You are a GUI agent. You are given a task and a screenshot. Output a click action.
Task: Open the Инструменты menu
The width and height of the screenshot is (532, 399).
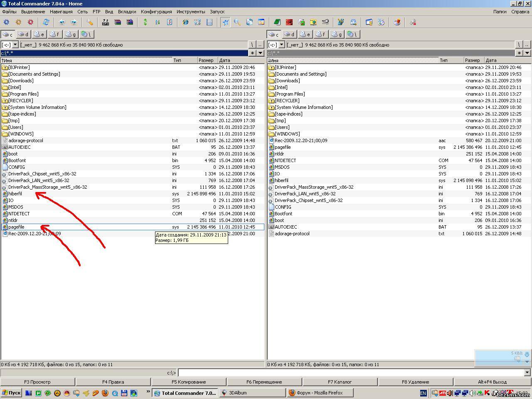click(191, 12)
